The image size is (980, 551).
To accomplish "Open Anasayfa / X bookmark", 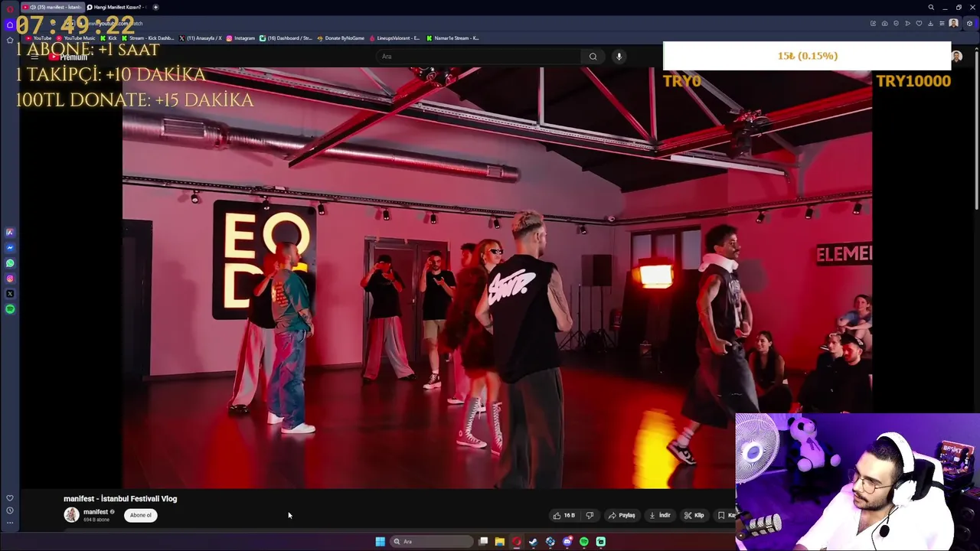I will coord(201,38).
